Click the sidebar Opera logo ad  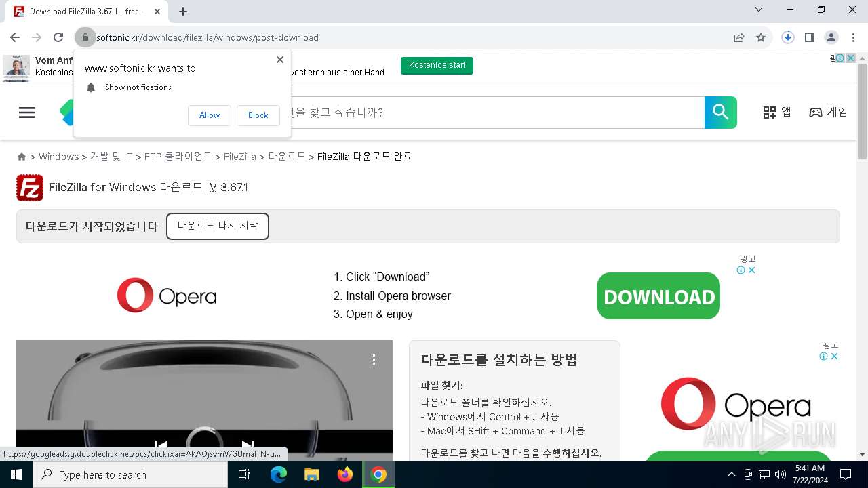tap(736, 404)
